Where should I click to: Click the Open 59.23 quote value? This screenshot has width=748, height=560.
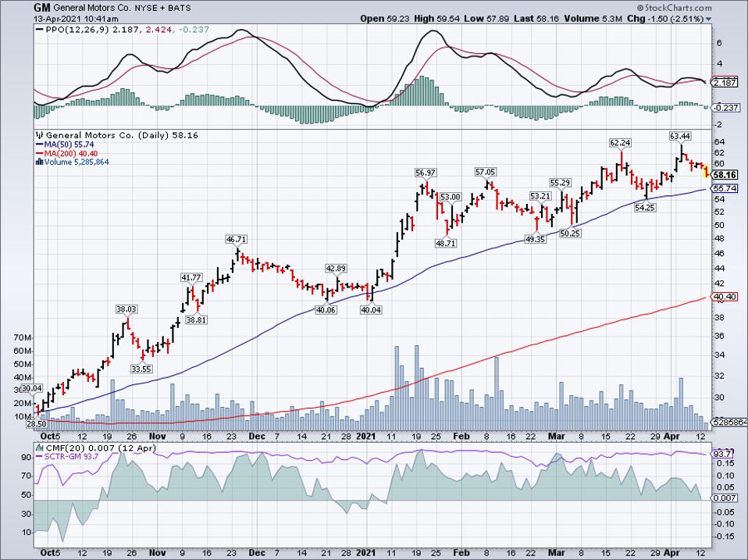(x=385, y=19)
